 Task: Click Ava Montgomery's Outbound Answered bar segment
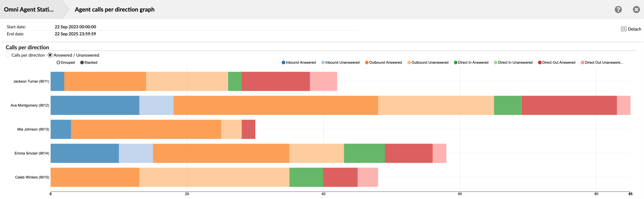[276, 105]
